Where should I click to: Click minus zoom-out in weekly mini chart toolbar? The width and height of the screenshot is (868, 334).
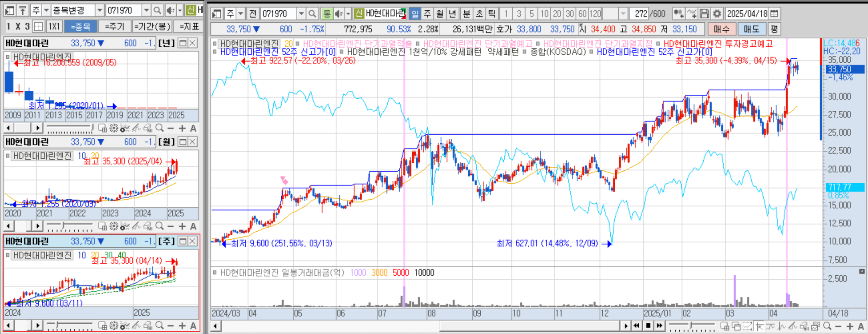(171, 326)
